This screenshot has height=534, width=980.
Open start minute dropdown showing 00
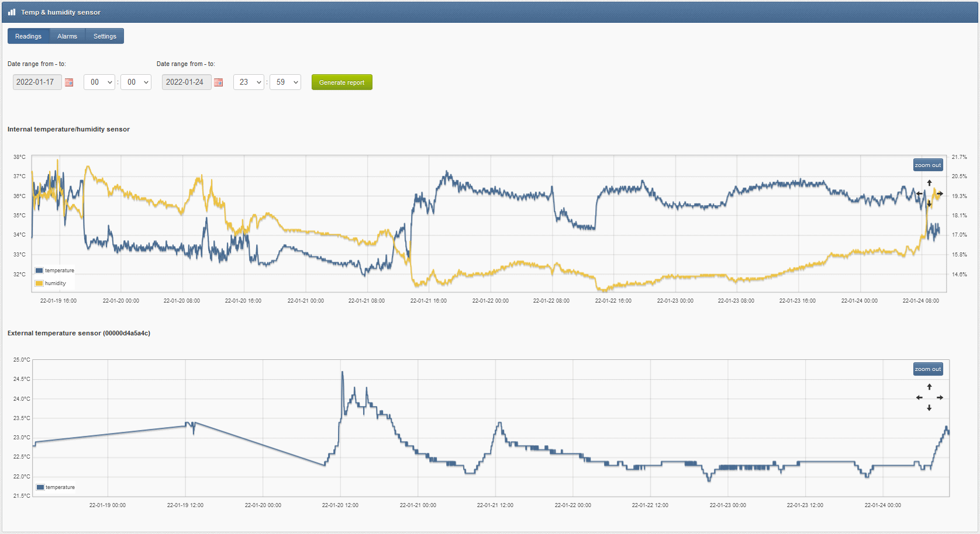[136, 82]
